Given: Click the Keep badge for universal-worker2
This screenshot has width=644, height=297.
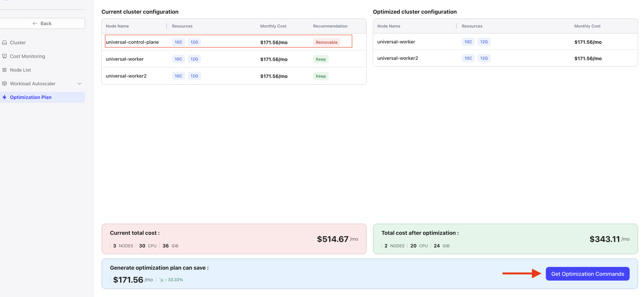Looking at the screenshot, I should click(320, 76).
